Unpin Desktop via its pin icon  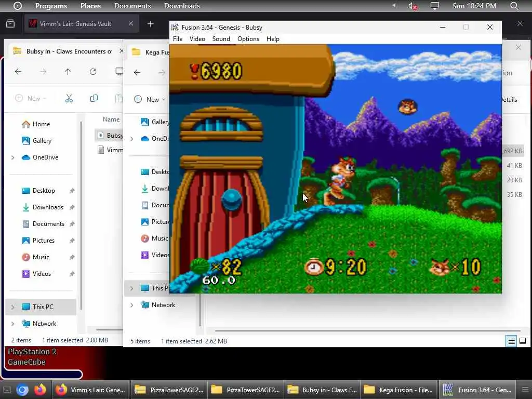[72, 191]
